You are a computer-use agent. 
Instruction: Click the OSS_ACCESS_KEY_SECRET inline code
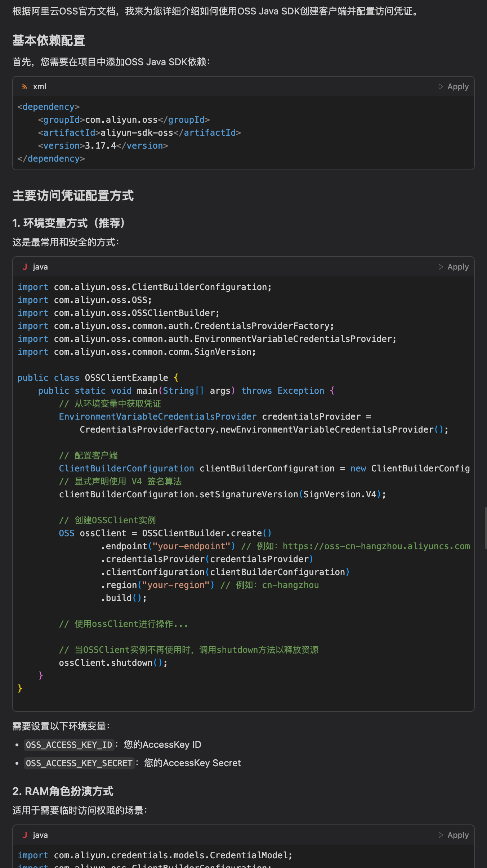79,763
